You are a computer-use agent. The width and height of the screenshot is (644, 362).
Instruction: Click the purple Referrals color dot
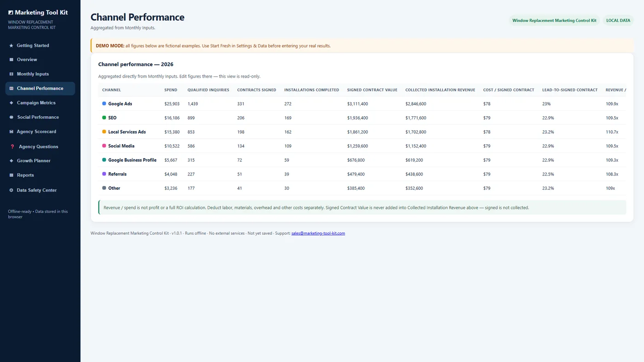104,174
